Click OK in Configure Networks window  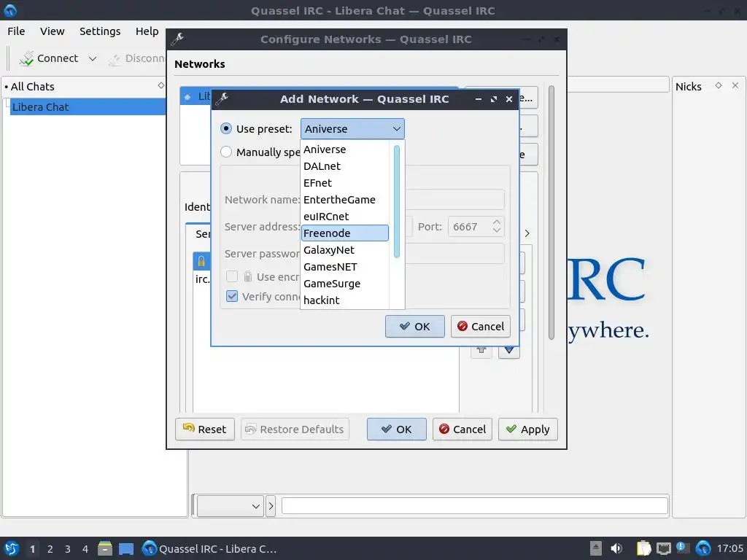(396, 429)
